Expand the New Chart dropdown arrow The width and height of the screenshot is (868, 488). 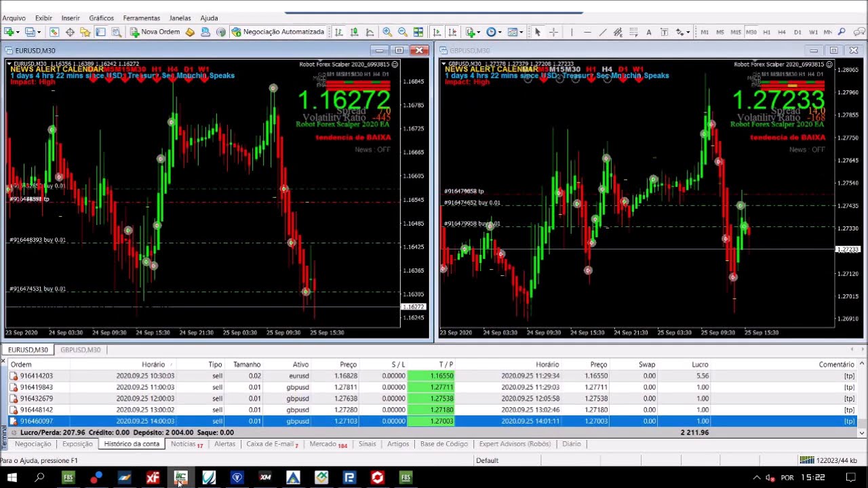point(18,32)
